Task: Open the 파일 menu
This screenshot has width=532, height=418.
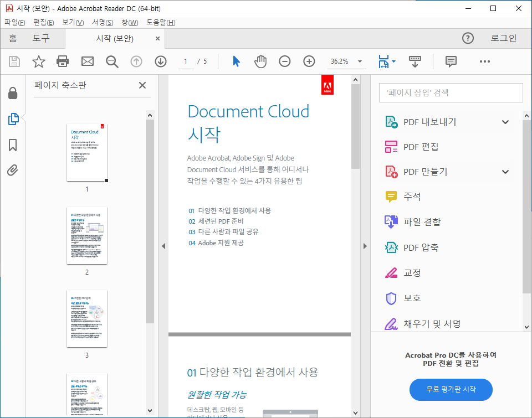Action: click(x=15, y=22)
